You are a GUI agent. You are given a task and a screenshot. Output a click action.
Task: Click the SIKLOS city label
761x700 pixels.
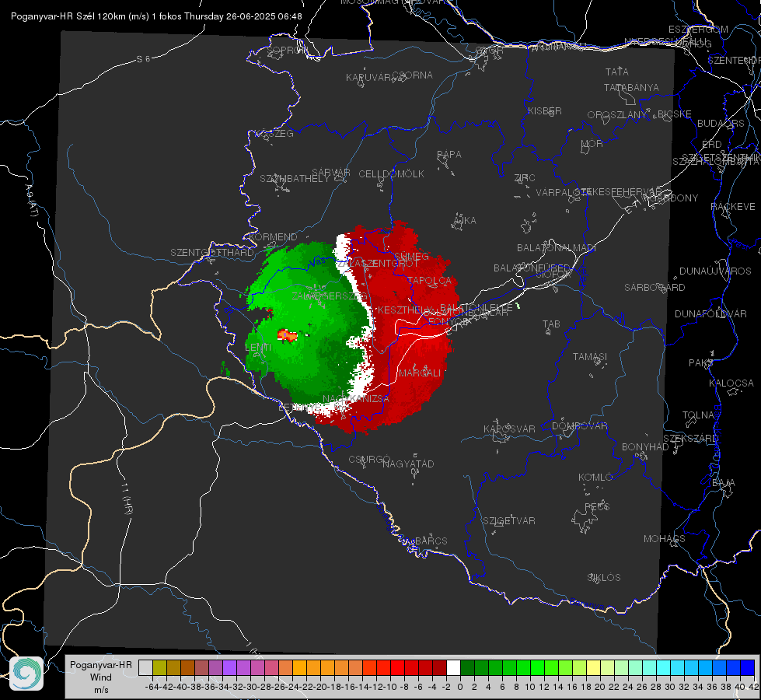coord(604,578)
